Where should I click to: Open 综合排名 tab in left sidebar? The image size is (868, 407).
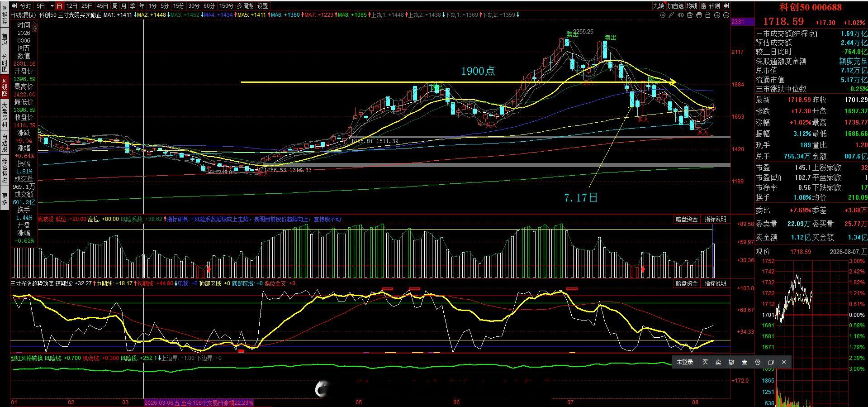tap(5, 171)
